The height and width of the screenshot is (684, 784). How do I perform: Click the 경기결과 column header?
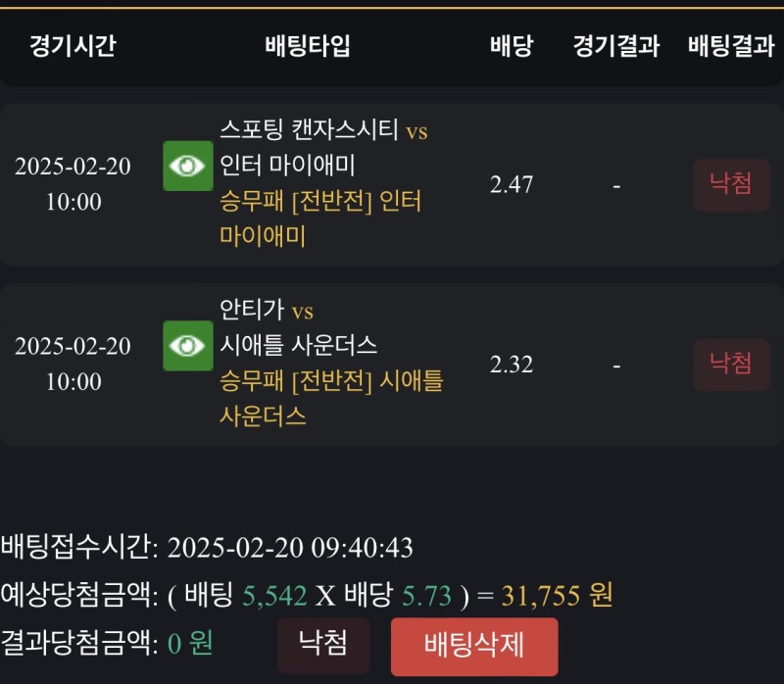615,46
